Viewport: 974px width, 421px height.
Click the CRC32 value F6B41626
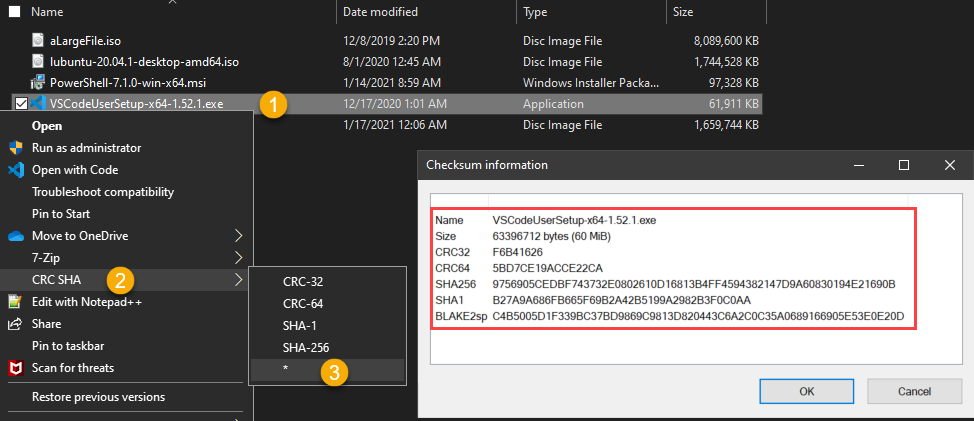point(518,252)
